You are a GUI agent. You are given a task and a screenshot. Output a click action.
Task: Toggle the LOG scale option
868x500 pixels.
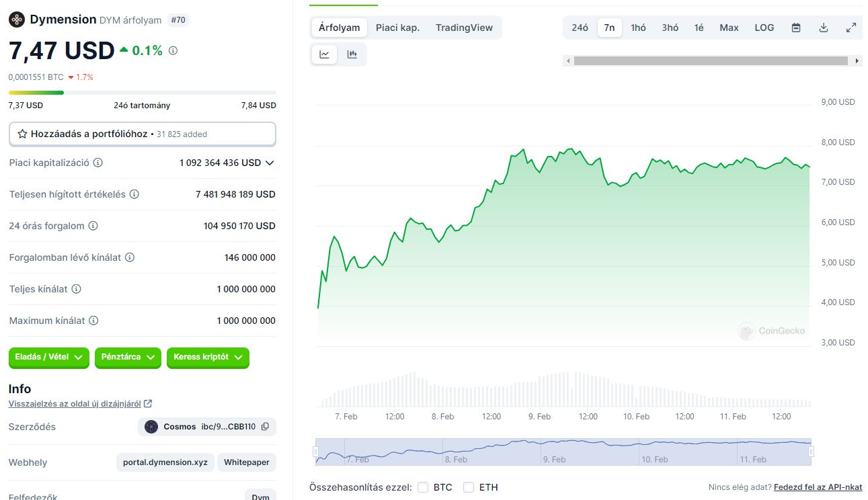(764, 28)
